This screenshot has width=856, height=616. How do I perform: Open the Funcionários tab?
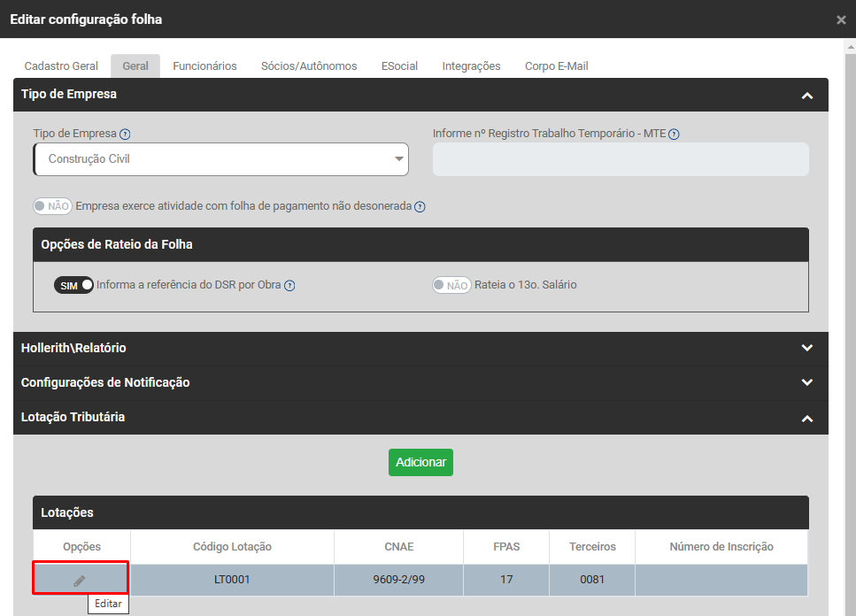click(x=204, y=66)
